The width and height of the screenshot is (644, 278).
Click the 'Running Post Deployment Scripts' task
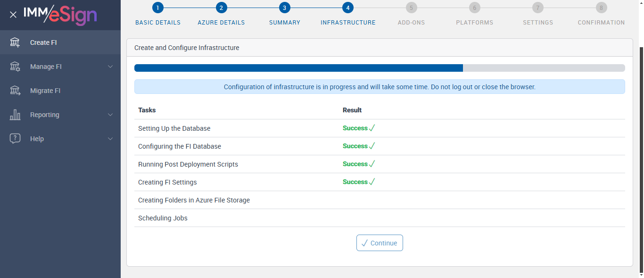pos(188,164)
